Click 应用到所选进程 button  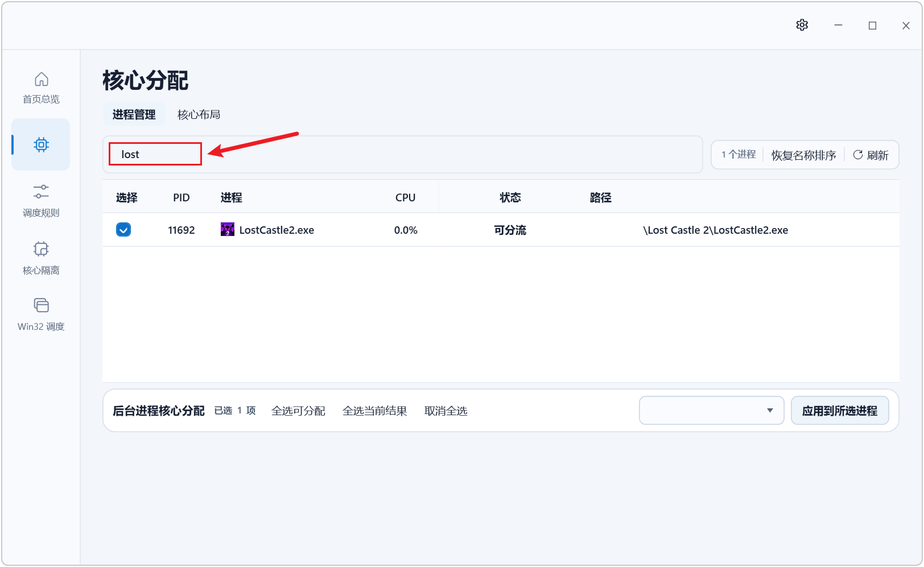click(x=840, y=411)
